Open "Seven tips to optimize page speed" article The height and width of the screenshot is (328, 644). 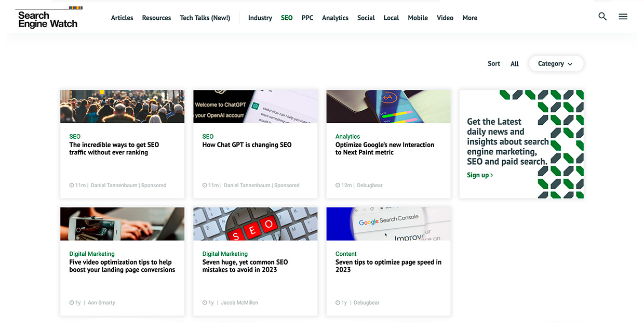coord(388,266)
